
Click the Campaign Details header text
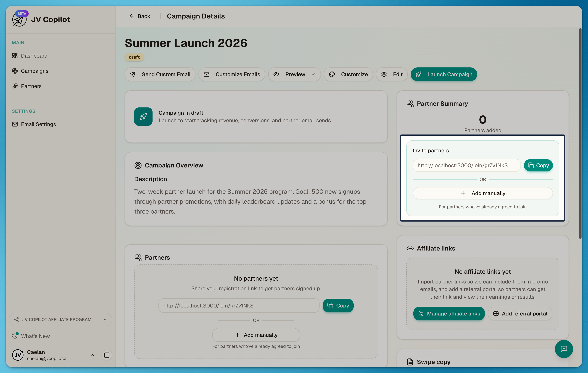196,16
